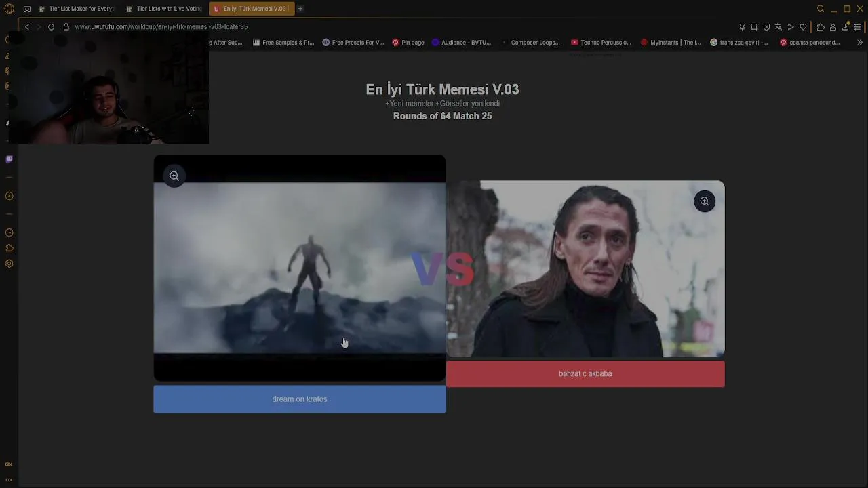This screenshot has width=868, height=488.
Task: Open the Composer Loops... bookmark
Action: [530, 43]
